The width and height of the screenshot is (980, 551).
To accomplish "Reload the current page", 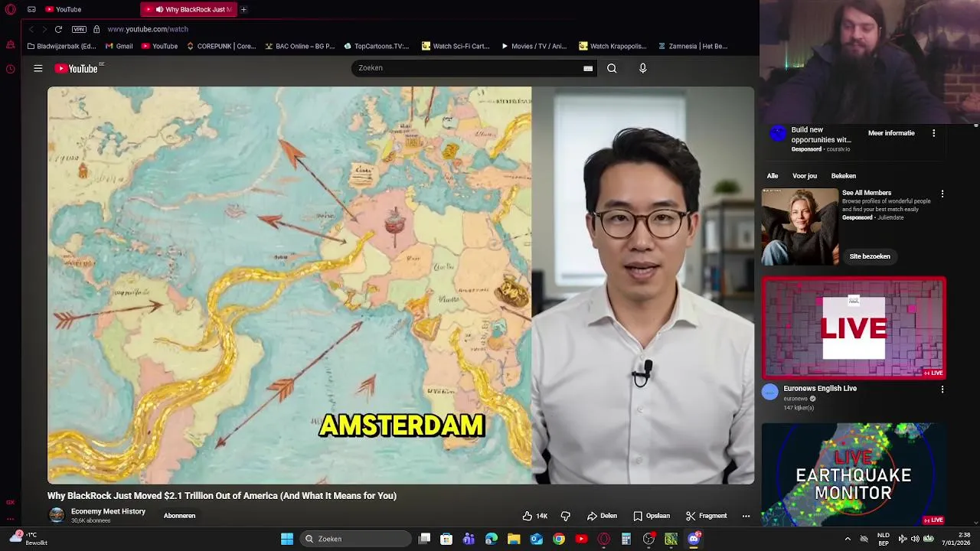I will pyautogui.click(x=58, y=29).
